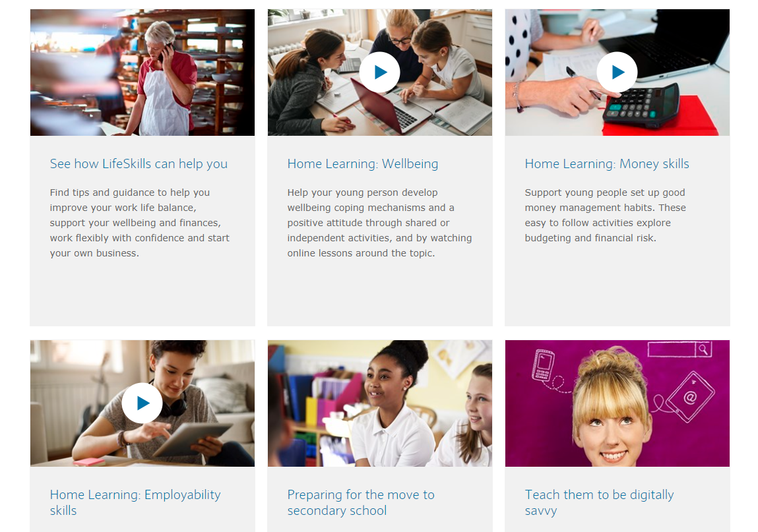758x532 pixels.
Task: Click the LifeSkills work life balance description
Action: tap(140, 223)
